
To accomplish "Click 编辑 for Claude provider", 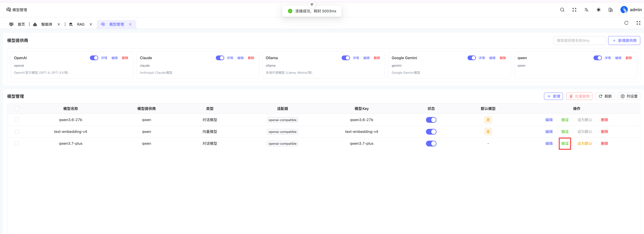I will [241, 58].
